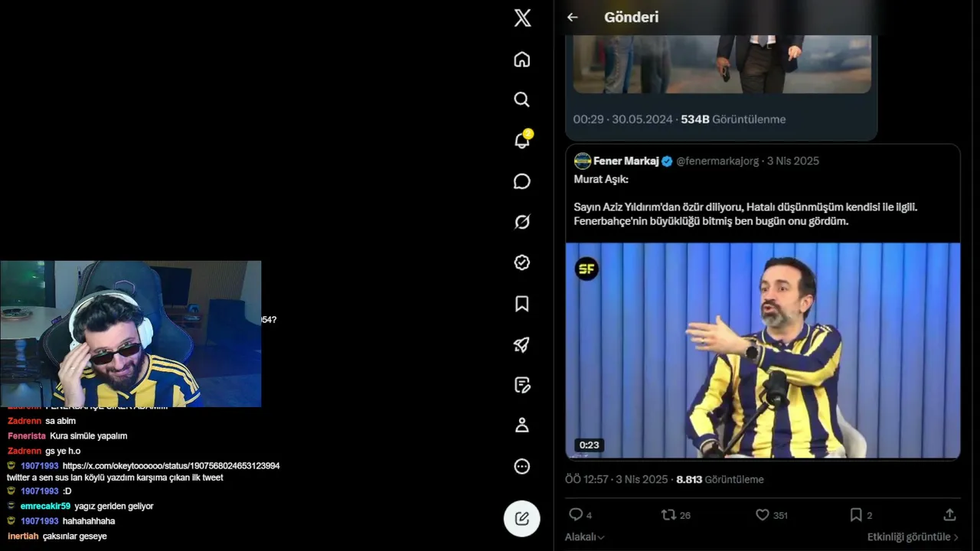980x551 pixels.
Task: Compose a new post with round button
Action: [x=522, y=518]
